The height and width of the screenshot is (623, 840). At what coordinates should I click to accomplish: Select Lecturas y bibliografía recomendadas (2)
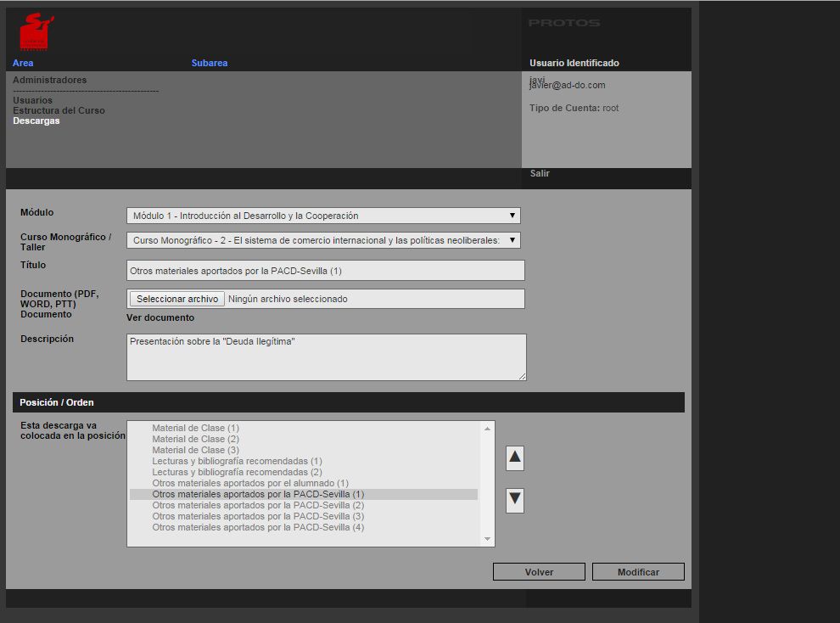point(237,472)
